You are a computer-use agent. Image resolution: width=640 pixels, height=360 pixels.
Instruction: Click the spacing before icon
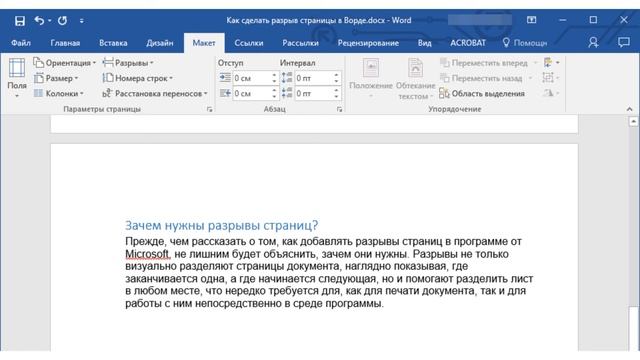(x=287, y=78)
